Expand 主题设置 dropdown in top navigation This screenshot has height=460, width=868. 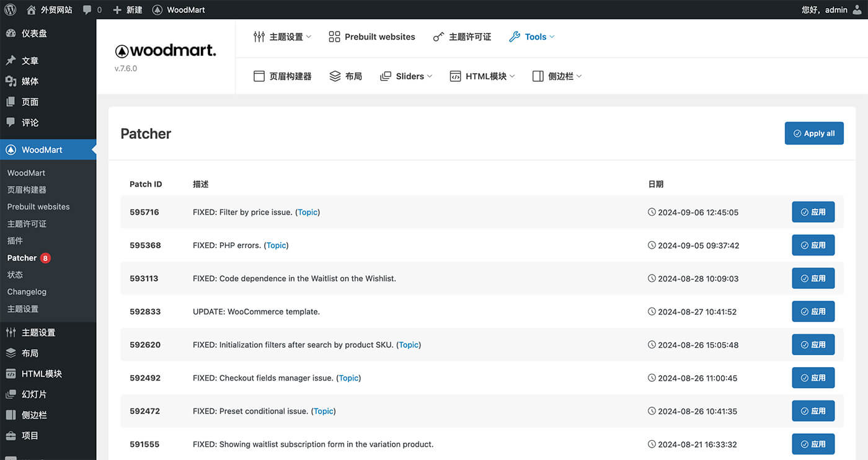[282, 37]
